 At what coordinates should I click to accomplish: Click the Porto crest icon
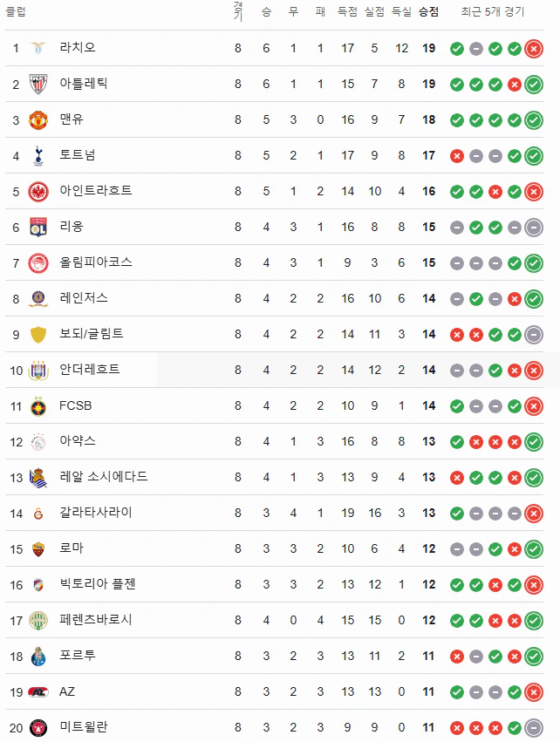pyautogui.click(x=38, y=657)
